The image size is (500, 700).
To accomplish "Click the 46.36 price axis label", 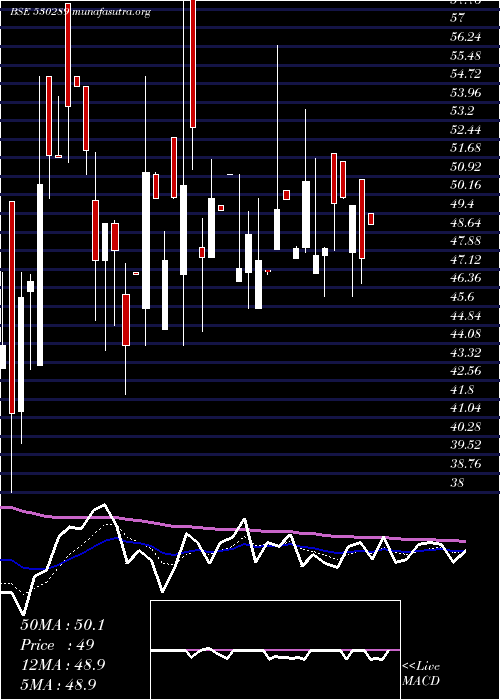I will coord(465,278).
